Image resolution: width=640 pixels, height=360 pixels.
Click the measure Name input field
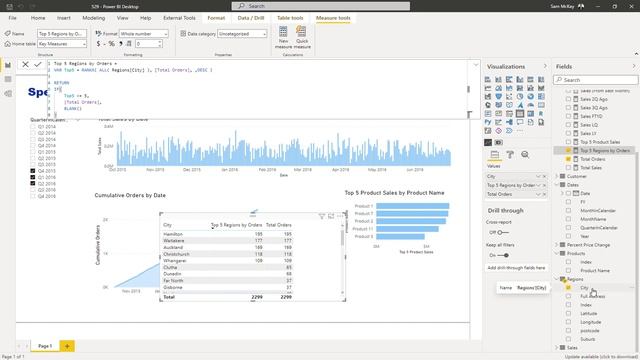click(x=62, y=33)
